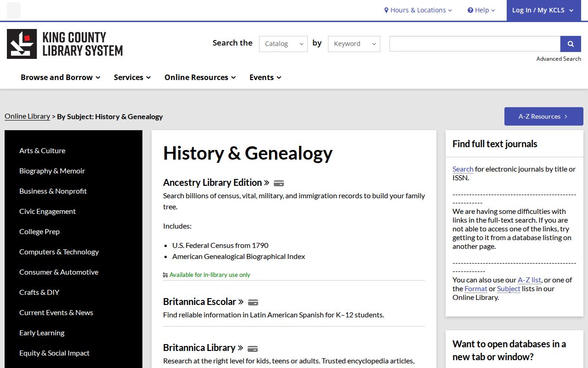
Task: Select Biography & Memoir subject
Action: 52,171
